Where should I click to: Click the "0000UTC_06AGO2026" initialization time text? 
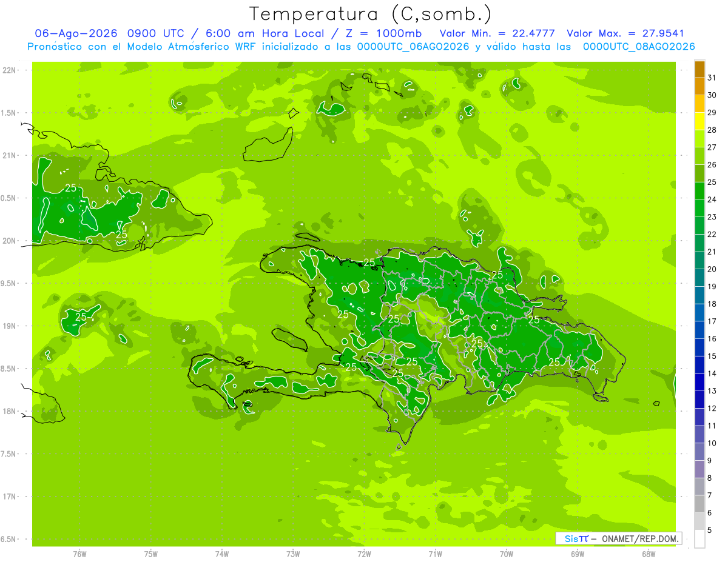(413, 47)
